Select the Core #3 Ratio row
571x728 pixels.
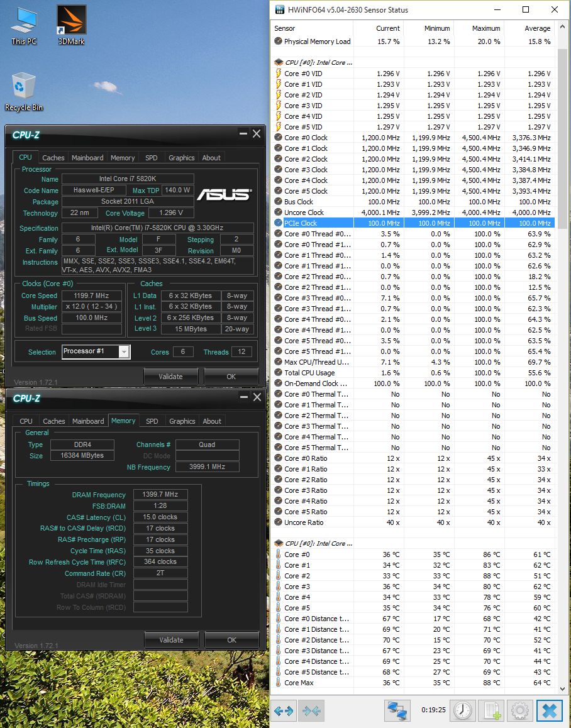point(413,490)
